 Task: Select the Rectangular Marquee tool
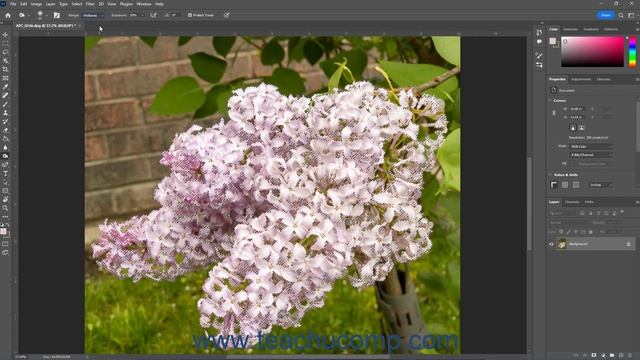click(5, 44)
